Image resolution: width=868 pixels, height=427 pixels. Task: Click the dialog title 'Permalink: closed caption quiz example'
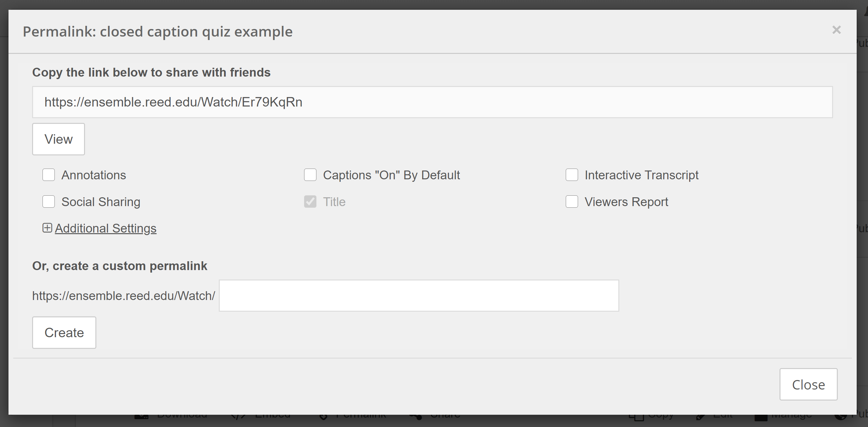pos(158,32)
